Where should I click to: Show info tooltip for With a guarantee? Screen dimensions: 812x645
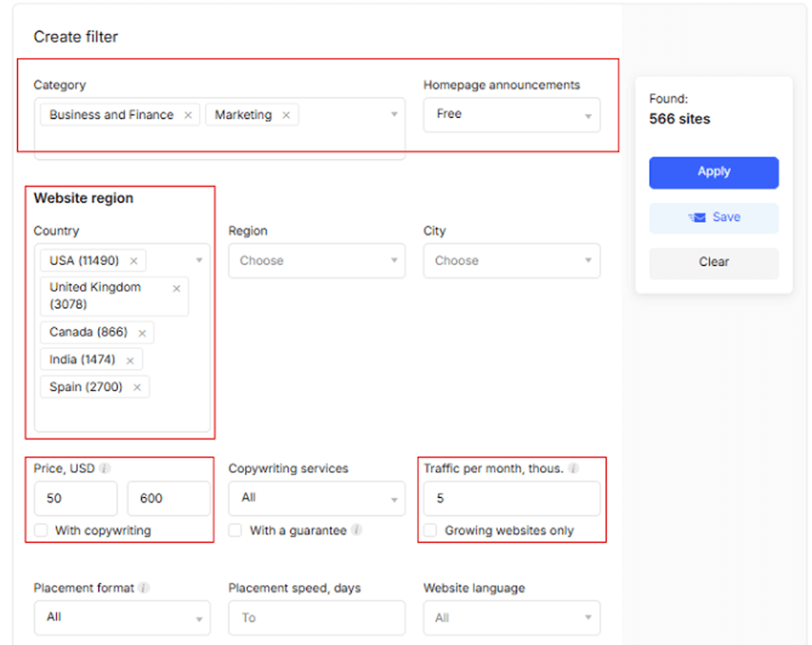point(356,530)
